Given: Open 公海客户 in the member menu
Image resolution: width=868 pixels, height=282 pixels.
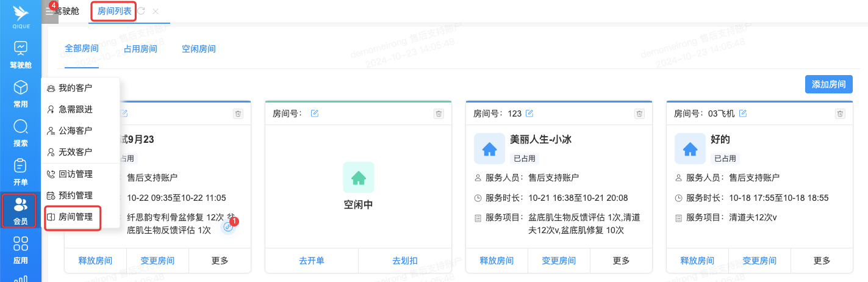Looking at the screenshot, I should [x=75, y=131].
